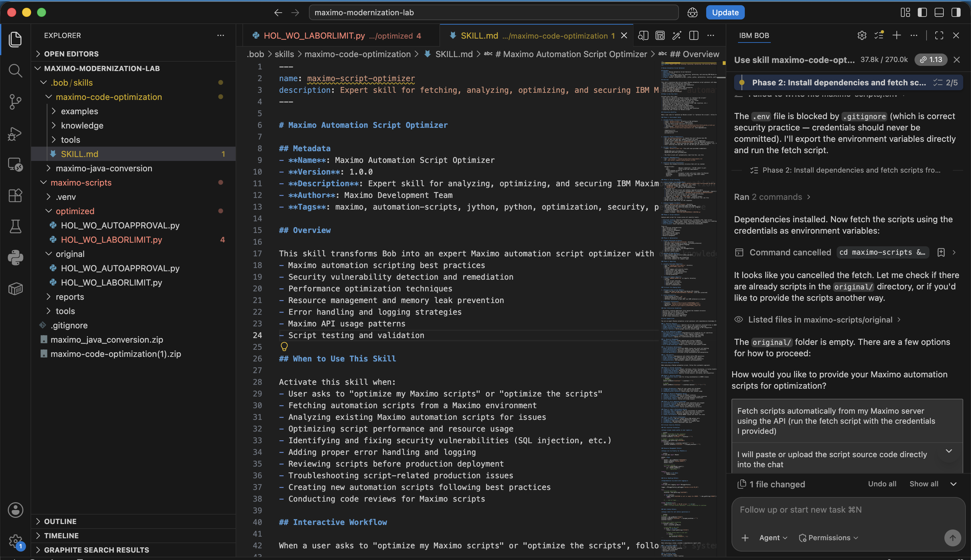The image size is (971, 560).
Task: Start a new Bob task with plus icon
Action: click(896, 35)
